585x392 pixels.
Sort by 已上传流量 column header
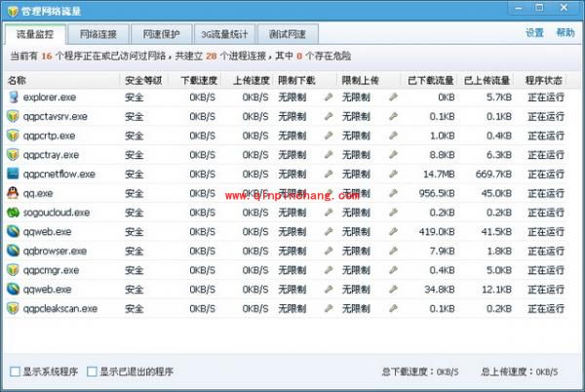[x=487, y=80]
